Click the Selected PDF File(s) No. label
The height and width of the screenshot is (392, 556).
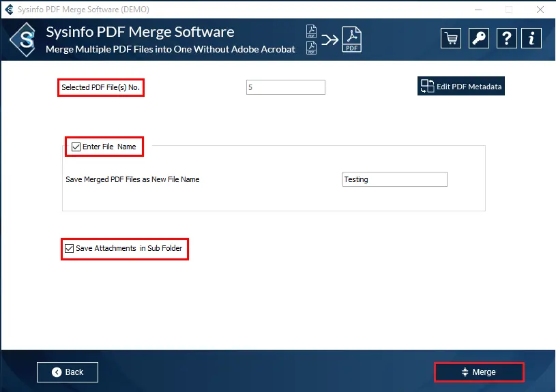(101, 87)
